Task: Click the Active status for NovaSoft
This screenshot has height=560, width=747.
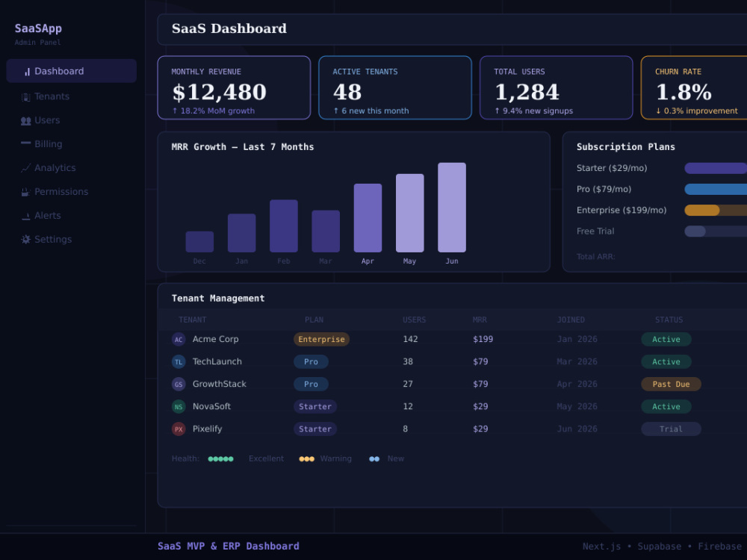Action: pos(666,407)
